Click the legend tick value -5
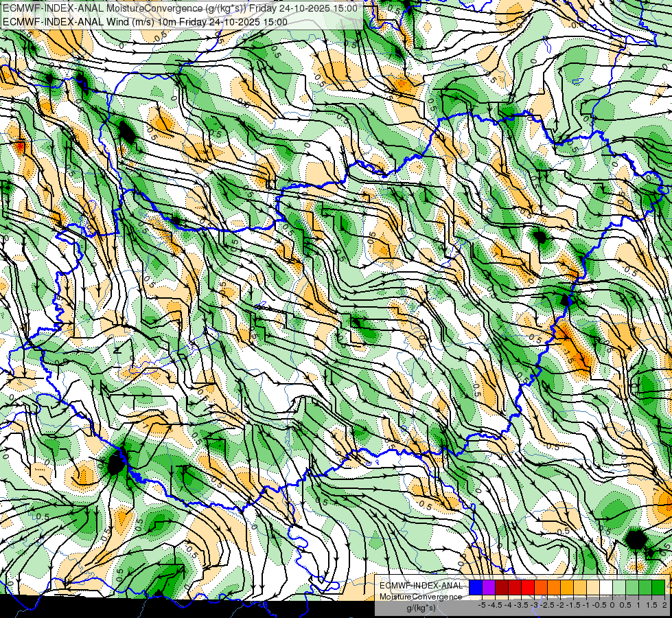The image size is (672, 618). [482, 605]
